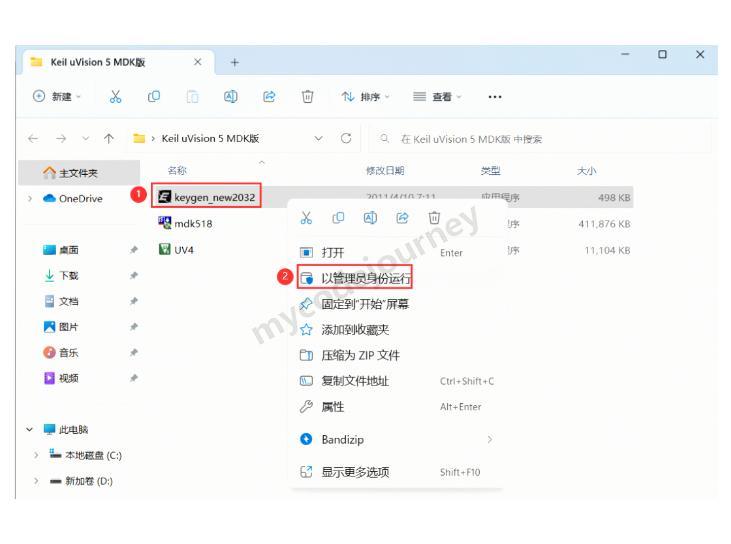Sort by the Name (名称) column header

pyautogui.click(x=177, y=171)
